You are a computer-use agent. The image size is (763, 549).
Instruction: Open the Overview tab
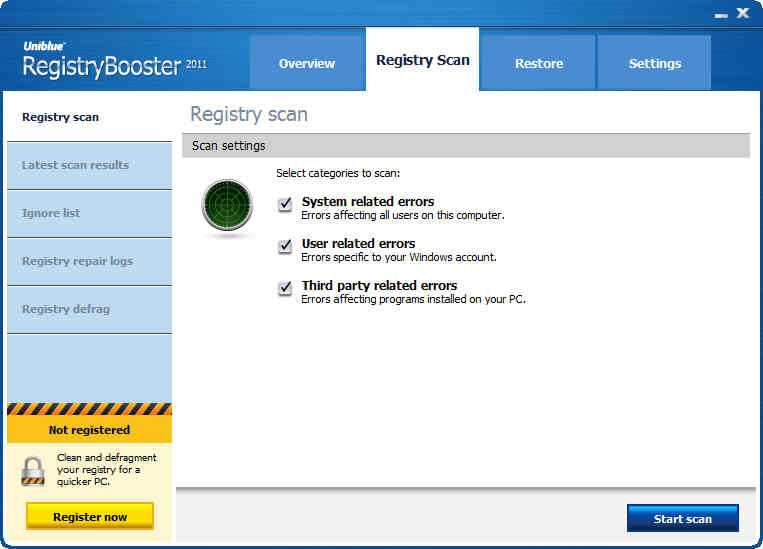pyautogui.click(x=307, y=63)
